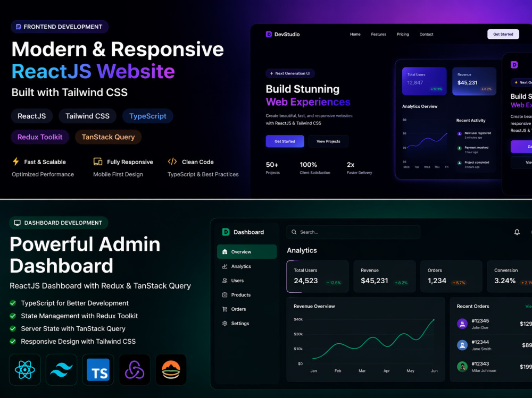
Task: Click white Get Started navbar button
Action: [x=503, y=34]
